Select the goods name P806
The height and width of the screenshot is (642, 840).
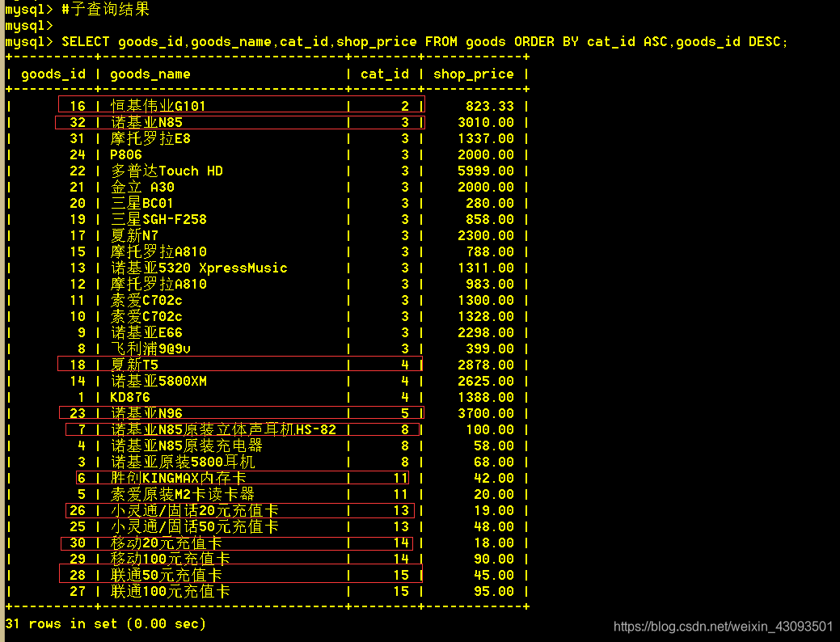tap(126, 155)
